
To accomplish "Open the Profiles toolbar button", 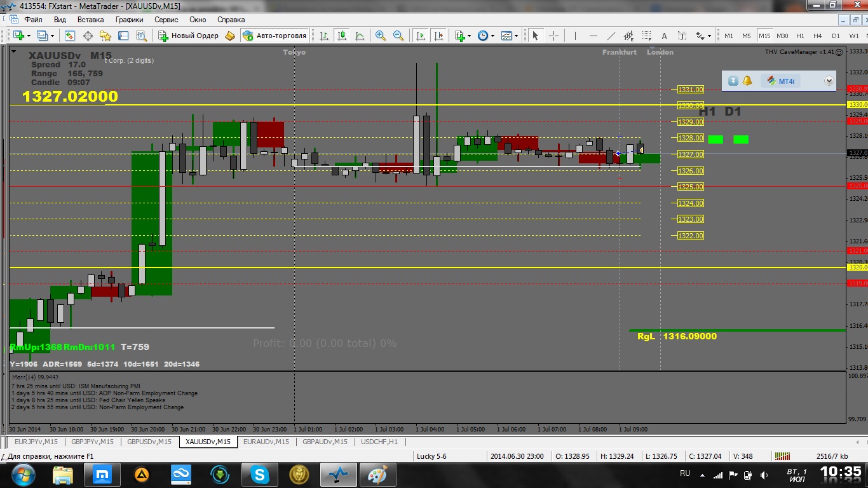I will [x=42, y=36].
